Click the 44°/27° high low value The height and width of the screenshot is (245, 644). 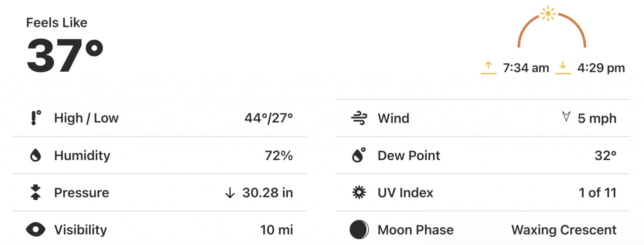(269, 118)
